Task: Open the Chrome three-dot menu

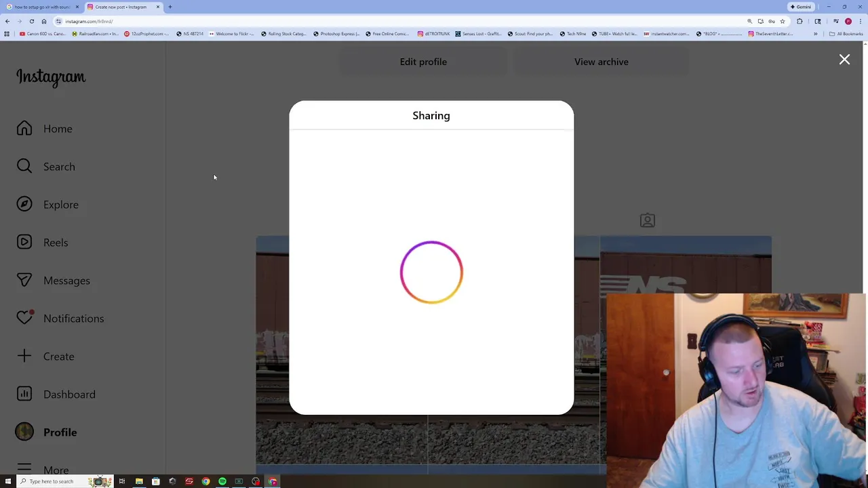Action: (860, 21)
